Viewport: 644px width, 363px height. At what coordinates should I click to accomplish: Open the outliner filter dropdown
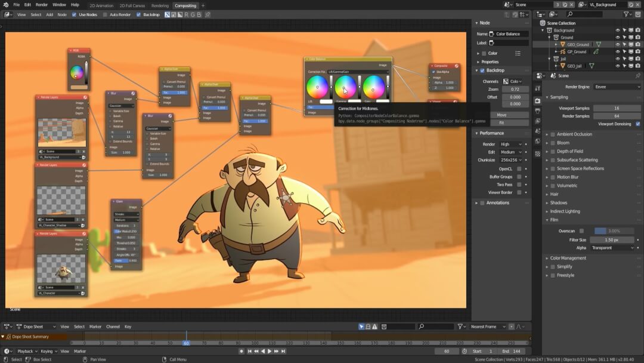click(627, 14)
